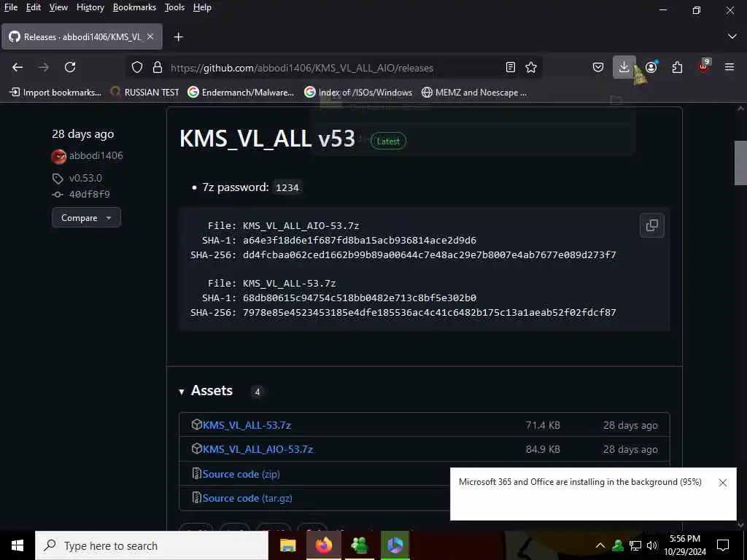Viewport: 747px width, 560px height.
Task: Click the KMS_VL_ALL v53 release title
Action: [x=267, y=139]
